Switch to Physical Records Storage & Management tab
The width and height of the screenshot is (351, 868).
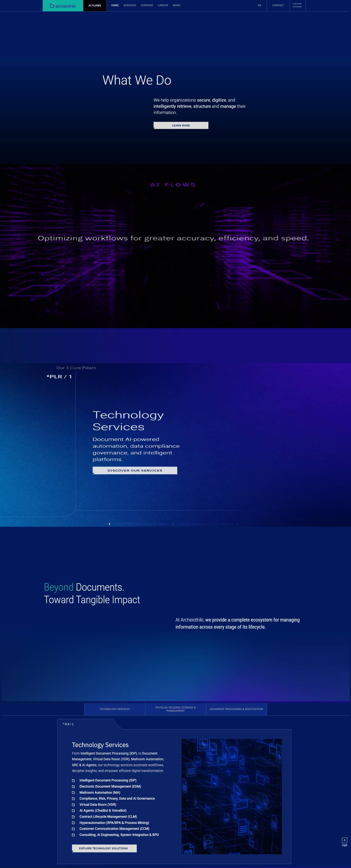[x=175, y=709]
